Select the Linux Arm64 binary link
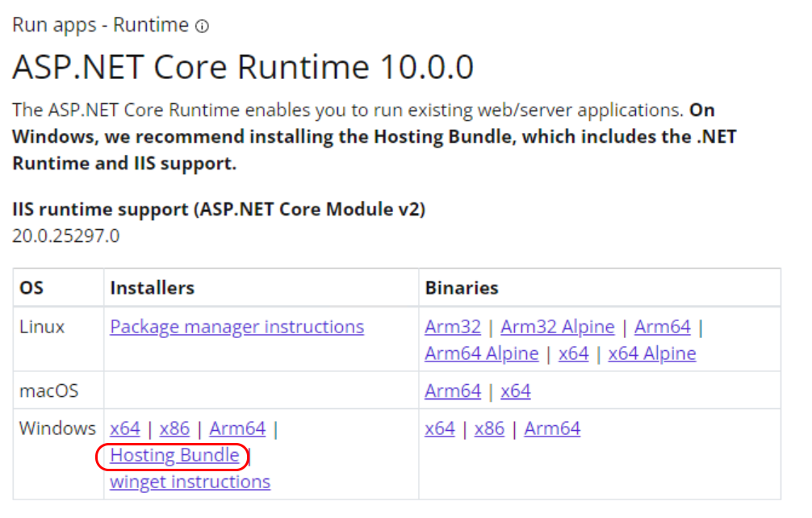Viewport: 812px width, 518px height. tap(662, 328)
